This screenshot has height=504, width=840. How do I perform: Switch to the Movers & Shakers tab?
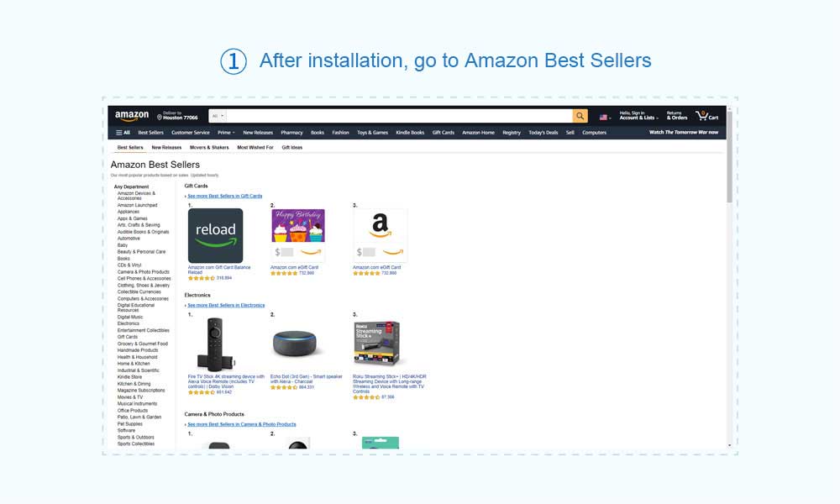(x=209, y=147)
